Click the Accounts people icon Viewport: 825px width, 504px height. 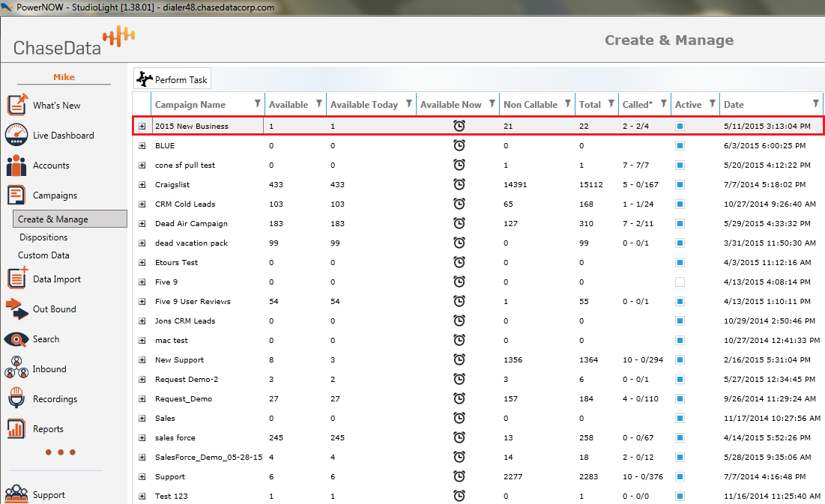click(x=16, y=166)
